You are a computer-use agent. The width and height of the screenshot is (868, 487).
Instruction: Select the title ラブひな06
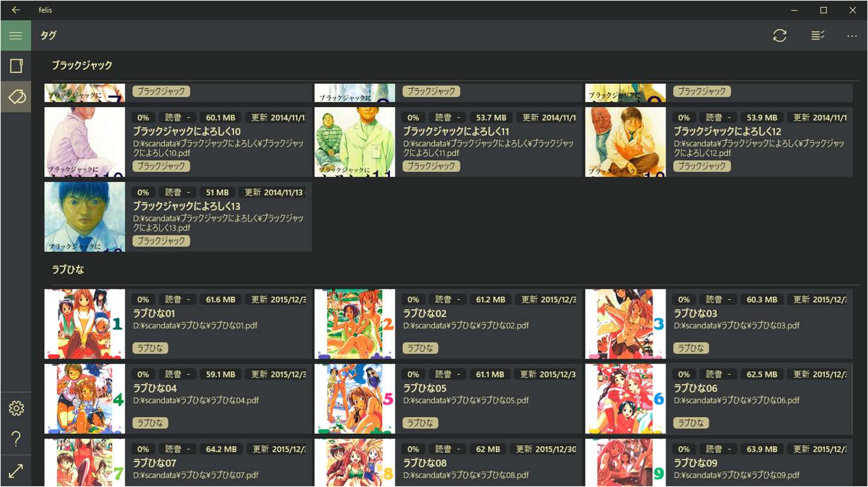tap(696, 388)
